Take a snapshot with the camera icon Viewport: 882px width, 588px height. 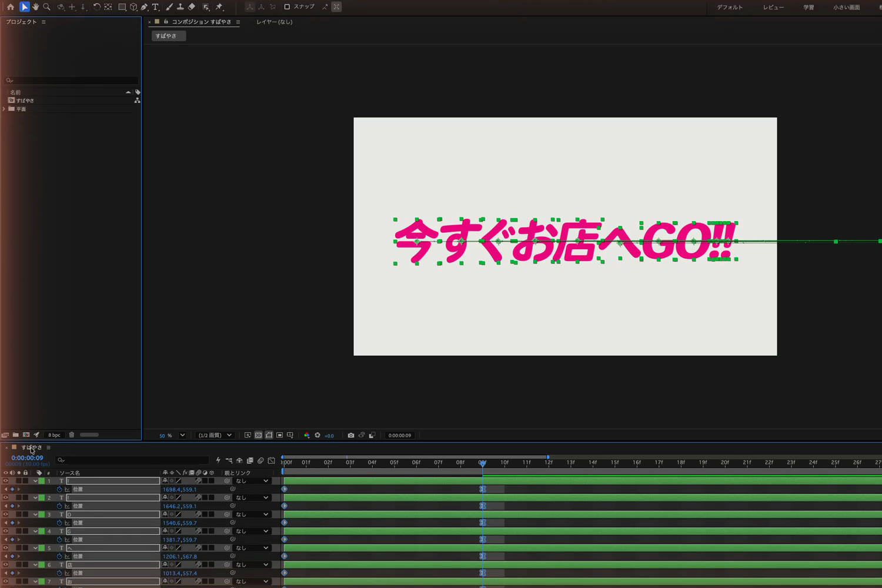pos(351,435)
